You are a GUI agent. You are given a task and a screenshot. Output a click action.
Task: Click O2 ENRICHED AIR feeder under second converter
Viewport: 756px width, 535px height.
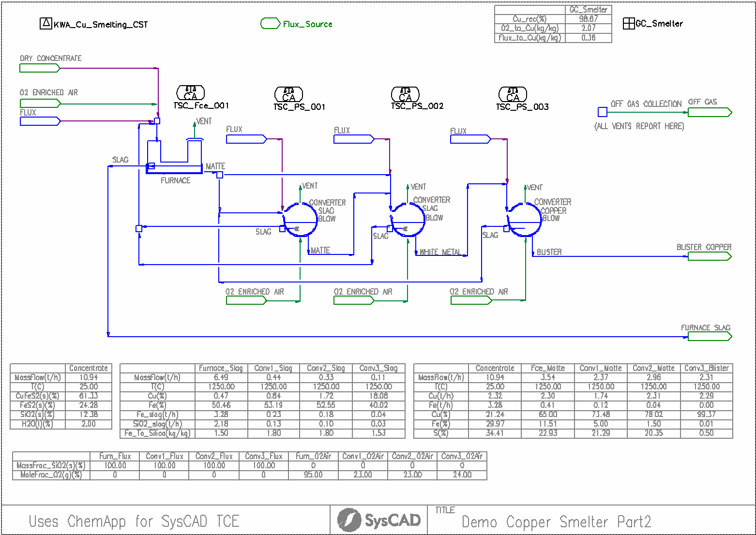354,300
